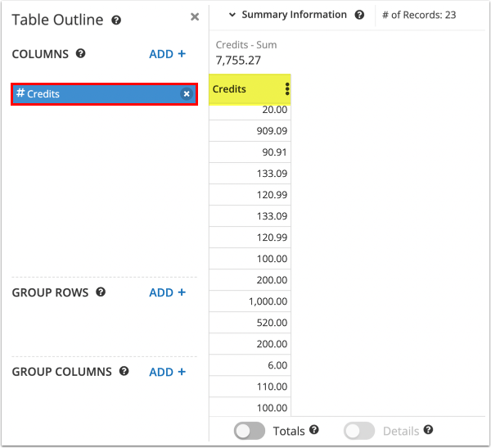
Task: Select the Credits column item
Action: pyautogui.click(x=94, y=94)
